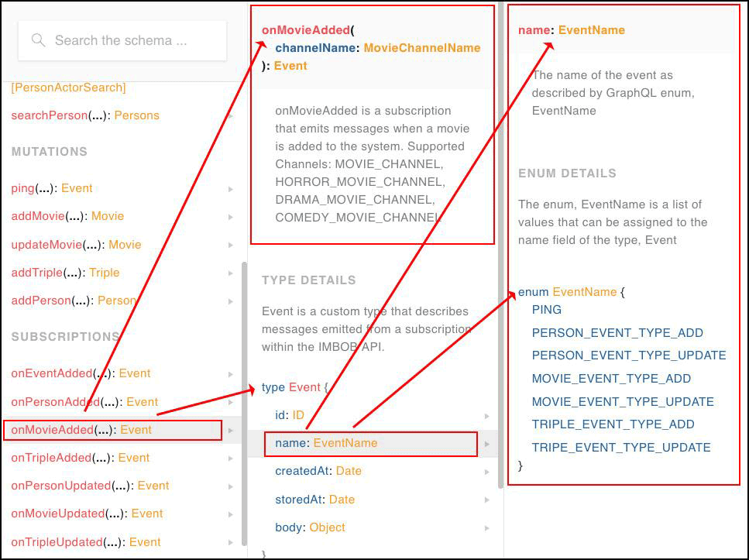
Task: Click the PERSON_EVENT_TYPE_UPDATE enum value
Action: point(629,356)
